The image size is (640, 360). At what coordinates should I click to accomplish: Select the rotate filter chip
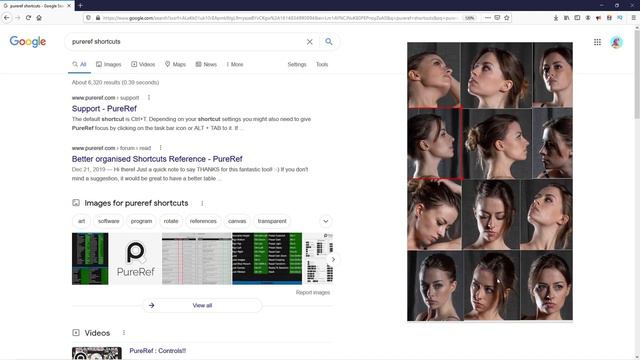(x=171, y=221)
